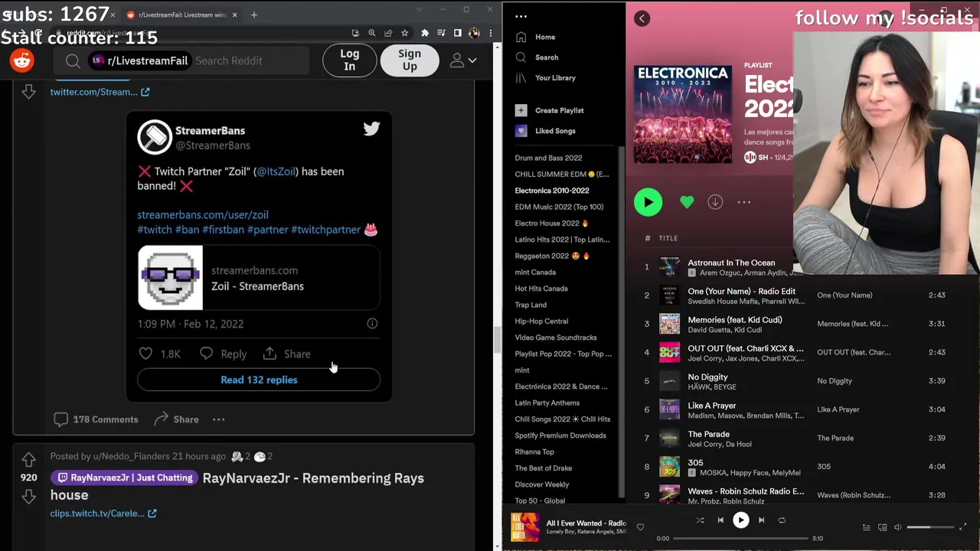This screenshot has width=980, height=551.
Task: Open 178 Comments on the post
Action: point(96,419)
